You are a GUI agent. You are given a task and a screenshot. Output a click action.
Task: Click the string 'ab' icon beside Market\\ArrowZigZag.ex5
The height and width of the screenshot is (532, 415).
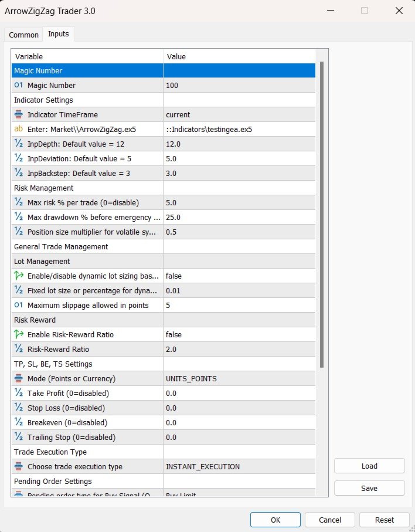(x=18, y=129)
